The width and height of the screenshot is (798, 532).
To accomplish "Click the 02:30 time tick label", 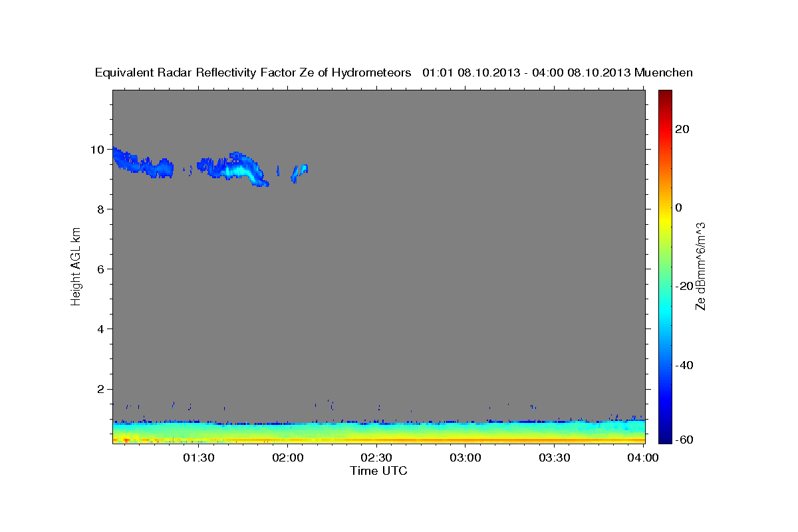I will (x=377, y=458).
